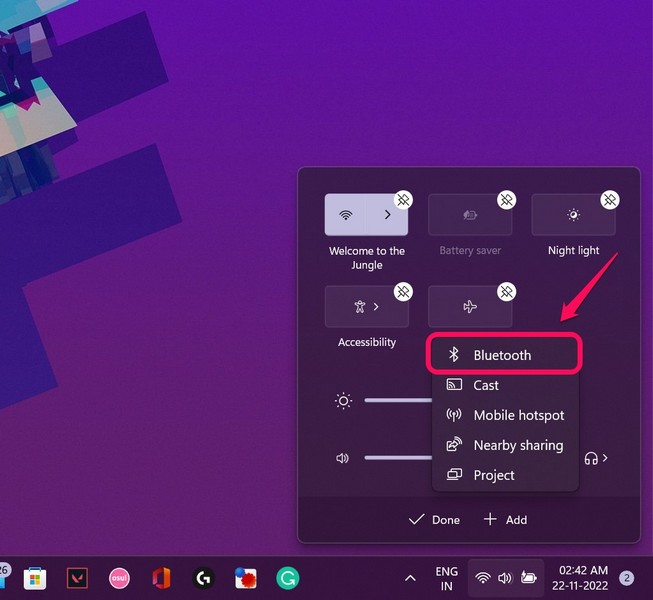Image resolution: width=653 pixels, height=600 pixels.
Task: Add Bluetooth to quick settings
Action: click(x=504, y=355)
